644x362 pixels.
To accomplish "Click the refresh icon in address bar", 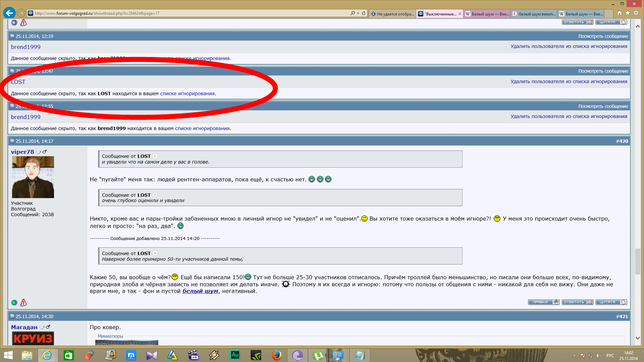I will 364,13.
